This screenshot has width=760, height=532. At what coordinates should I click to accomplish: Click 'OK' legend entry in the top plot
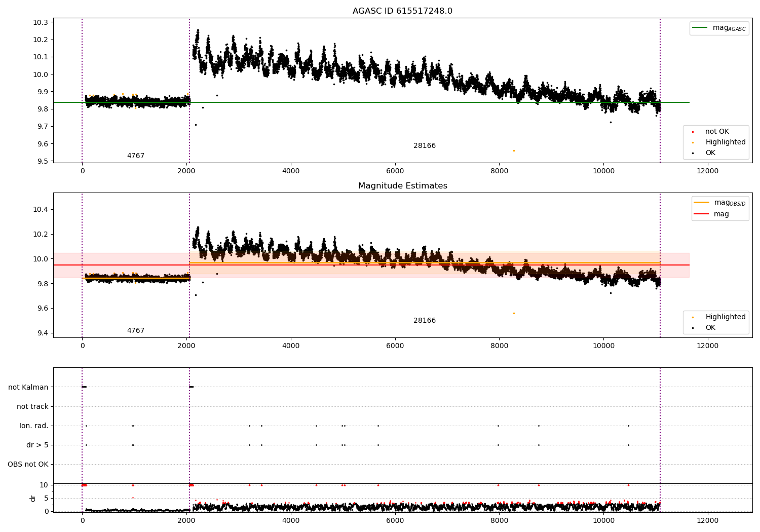[x=710, y=153]
